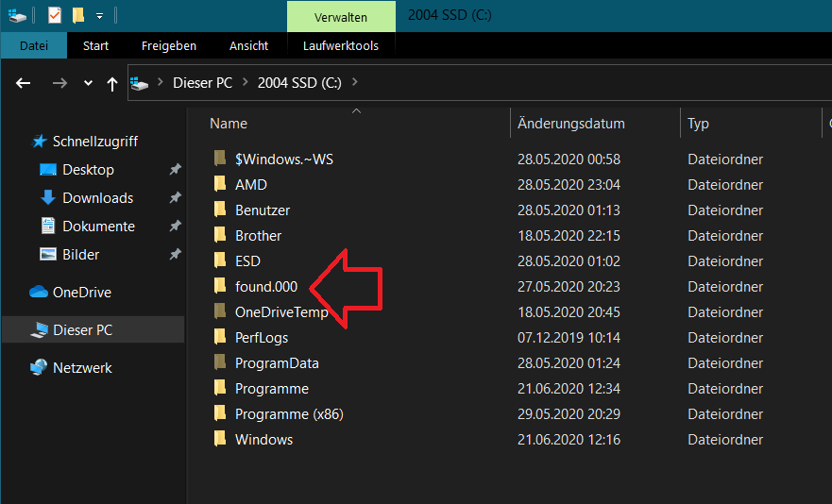Expand the chevron after 2004 SSD (C:)
The image size is (832, 504).
(355, 82)
